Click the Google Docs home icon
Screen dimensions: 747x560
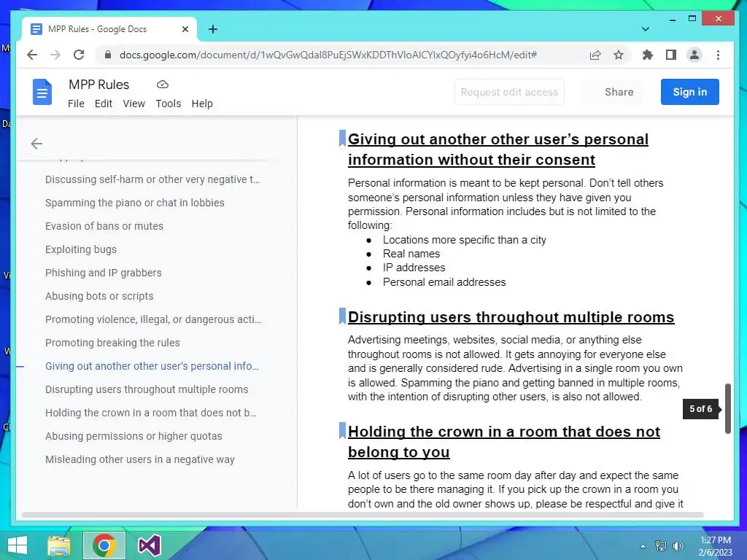[42, 92]
